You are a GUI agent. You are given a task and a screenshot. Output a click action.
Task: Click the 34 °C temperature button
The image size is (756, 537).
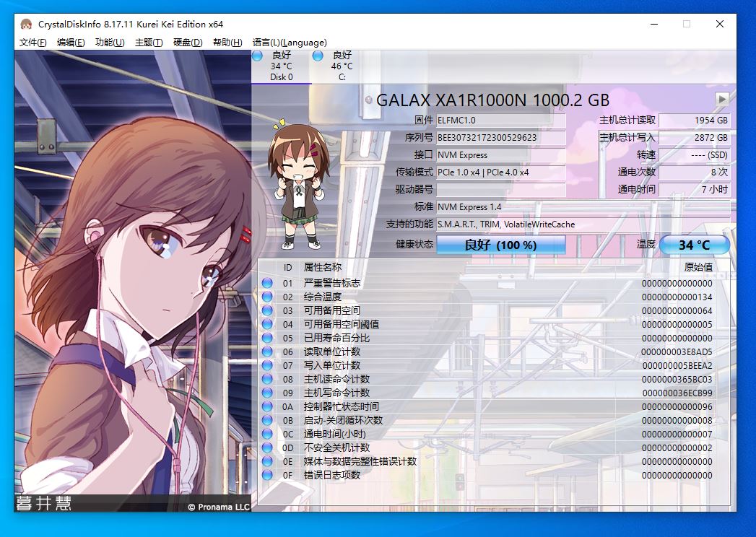tap(695, 245)
